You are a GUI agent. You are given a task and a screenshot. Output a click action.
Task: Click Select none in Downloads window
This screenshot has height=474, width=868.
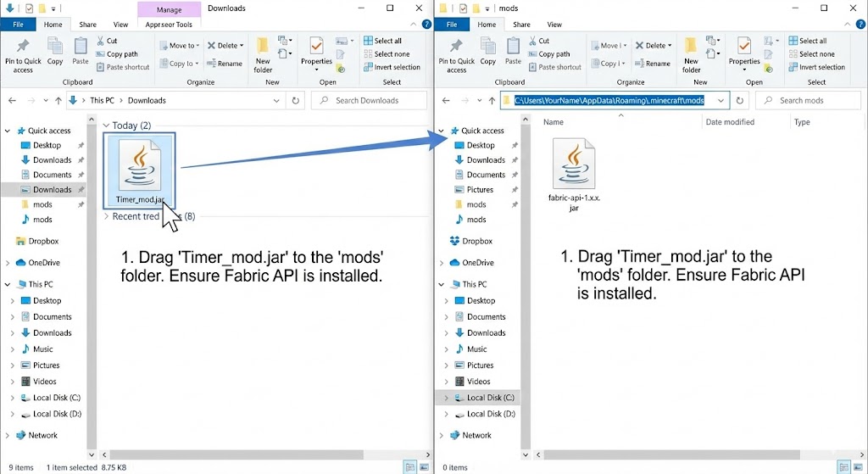coord(387,53)
